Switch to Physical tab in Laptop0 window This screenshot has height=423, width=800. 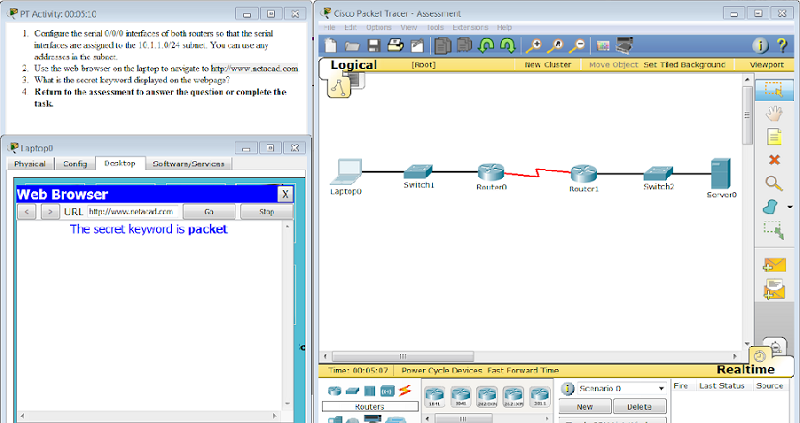[30, 164]
